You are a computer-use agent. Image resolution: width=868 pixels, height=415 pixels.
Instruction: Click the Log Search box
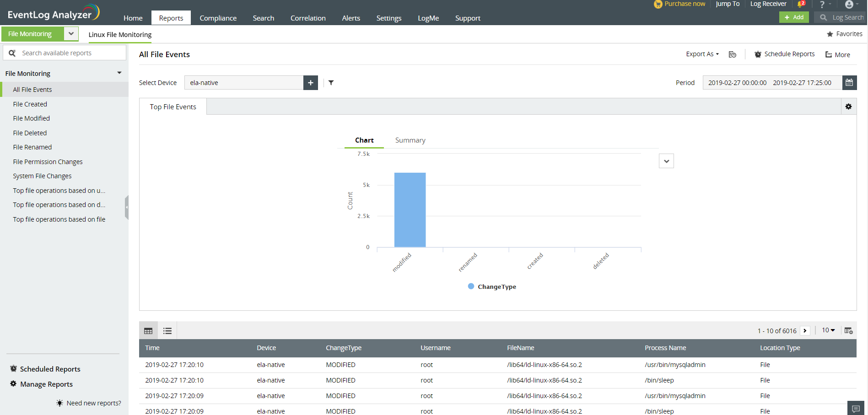tap(840, 17)
